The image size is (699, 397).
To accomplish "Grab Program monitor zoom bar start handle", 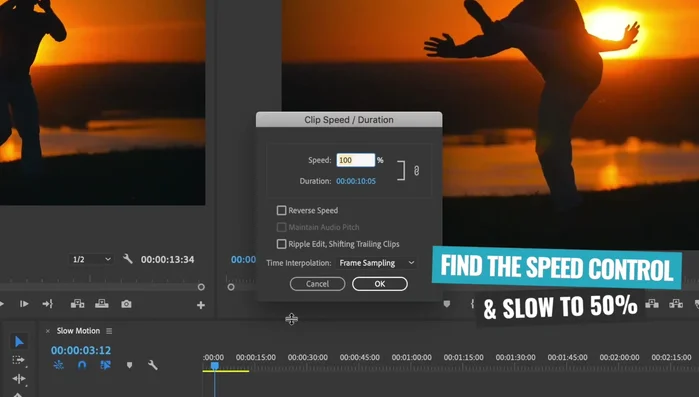I will click(x=231, y=287).
